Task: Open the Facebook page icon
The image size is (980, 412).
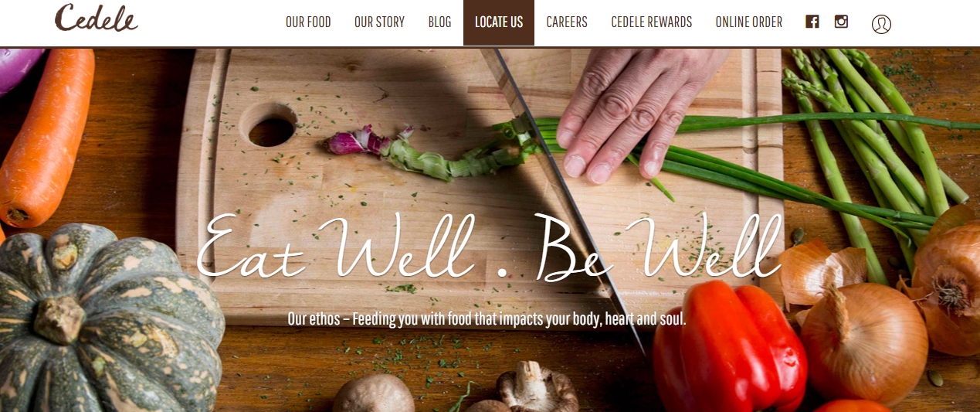Action: click(812, 22)
